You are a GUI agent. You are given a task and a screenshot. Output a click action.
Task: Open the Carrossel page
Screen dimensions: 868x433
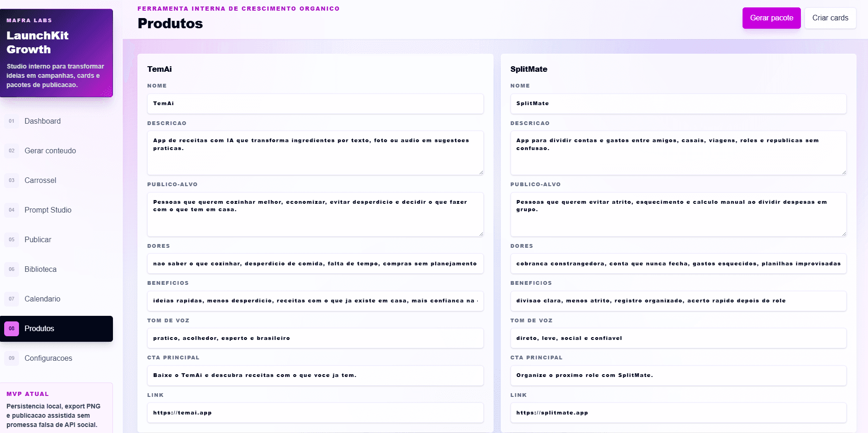tap(56, 181)
